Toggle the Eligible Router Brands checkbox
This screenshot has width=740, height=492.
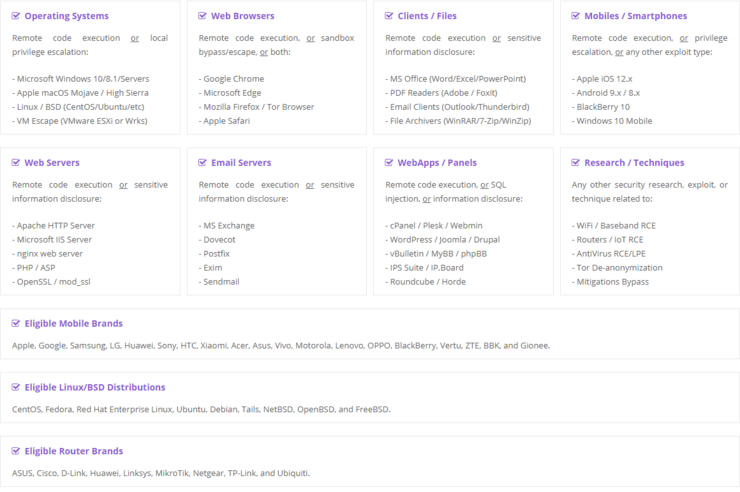point(16,451)
